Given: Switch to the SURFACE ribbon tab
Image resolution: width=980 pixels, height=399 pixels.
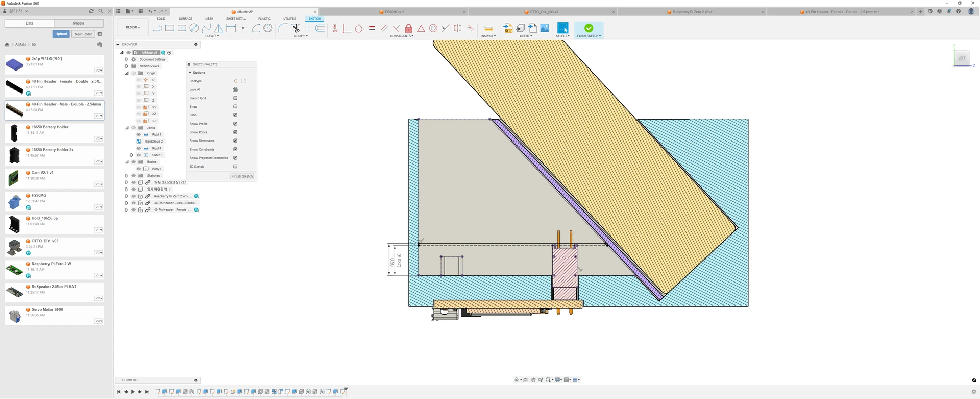Looking at the screenshot, I should pyautogui.click(x=185, y=19).
